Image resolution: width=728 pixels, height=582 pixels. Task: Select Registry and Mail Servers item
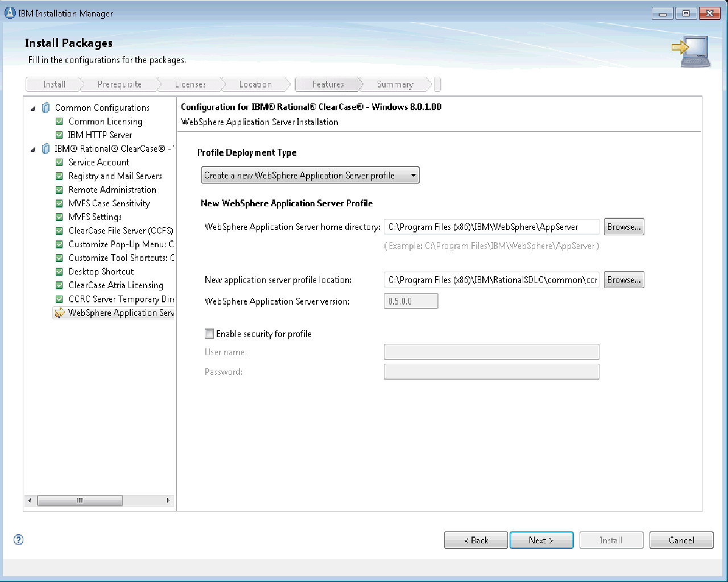tap(115, 176)
